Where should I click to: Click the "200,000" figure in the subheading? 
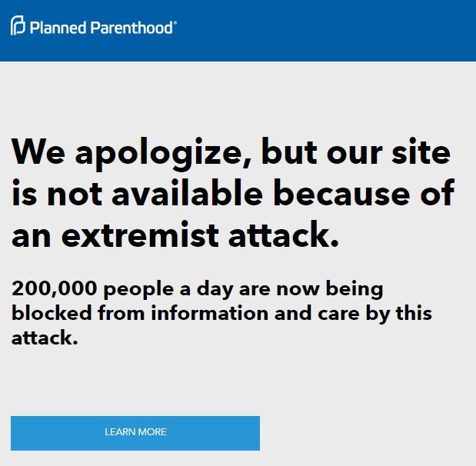click(x=53, y=289)
